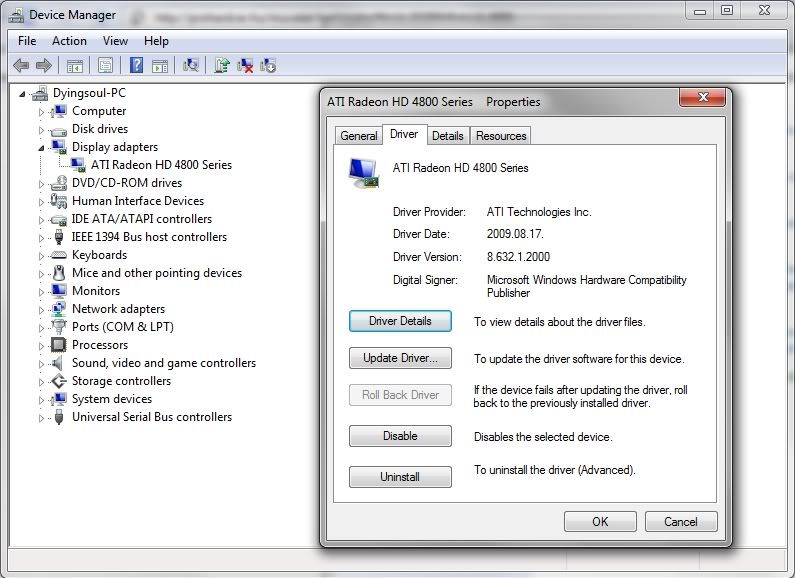Screen dimensions: 795x578
Task: Select the Ports (COM & LPT) icon
Action: 59,327
